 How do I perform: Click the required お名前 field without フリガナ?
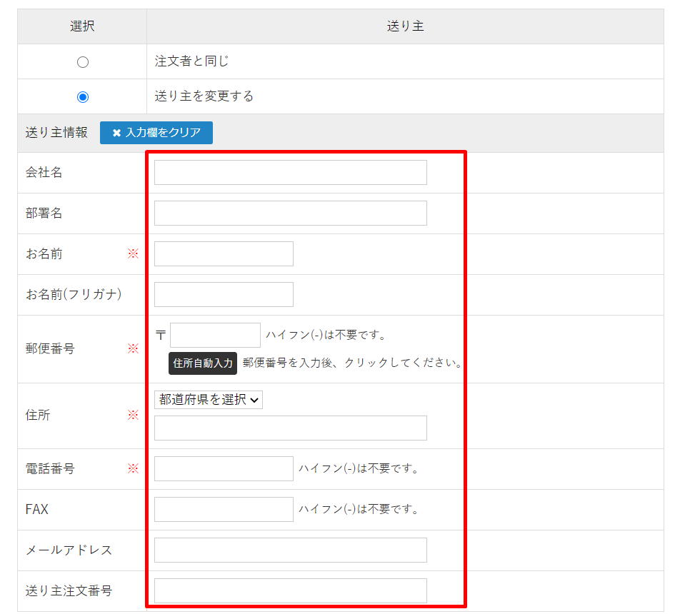tap(224, 254)
